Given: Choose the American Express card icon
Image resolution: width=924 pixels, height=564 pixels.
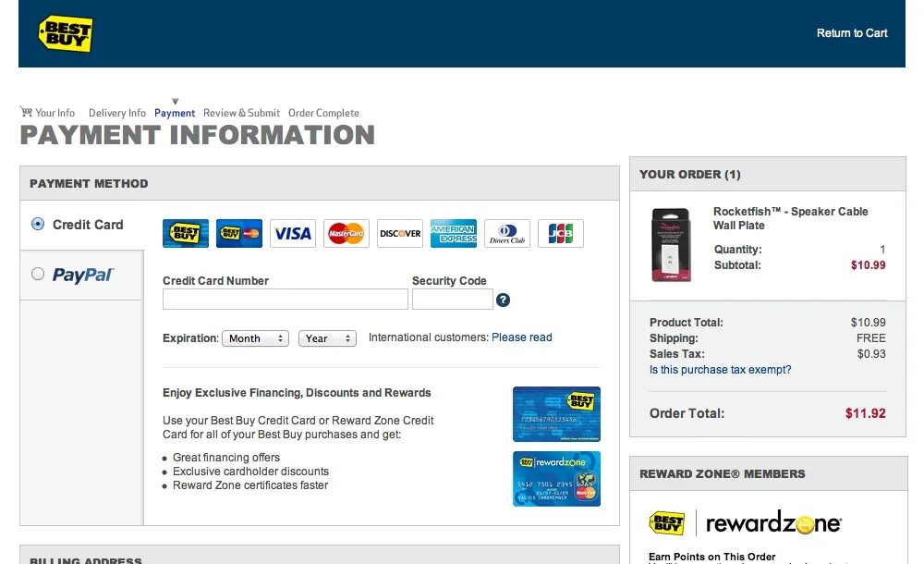Looking at the screenshot, I should pos(454,233).
